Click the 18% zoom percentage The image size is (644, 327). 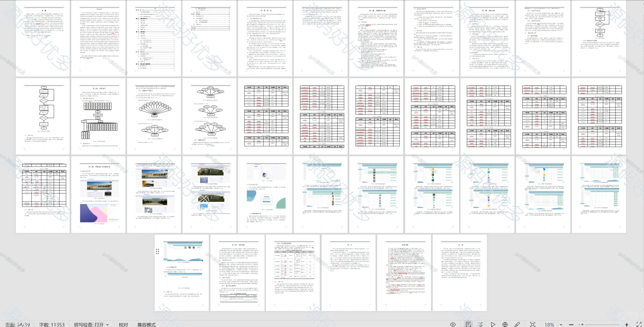(x=549, y=325)
